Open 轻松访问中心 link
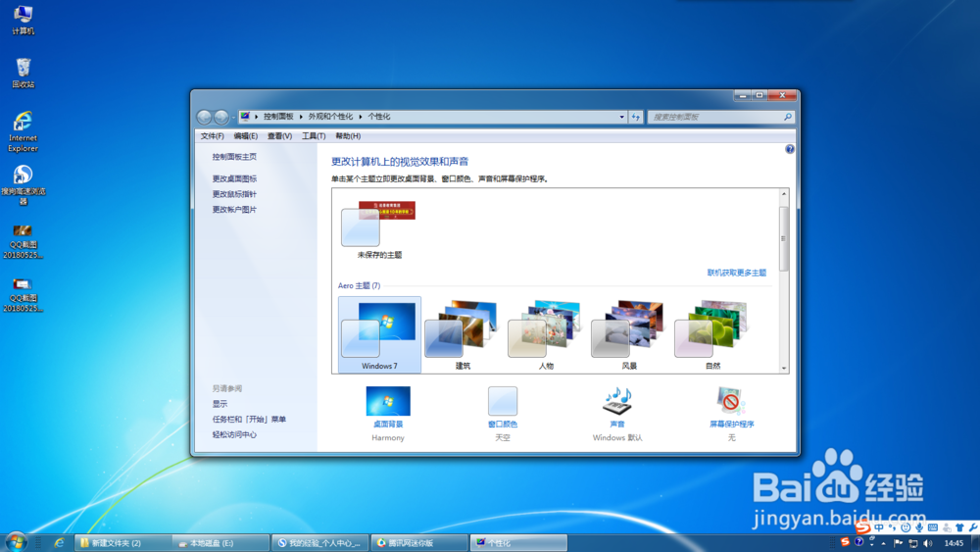This screenshot has height=552, width=980. tap(234, 434)
